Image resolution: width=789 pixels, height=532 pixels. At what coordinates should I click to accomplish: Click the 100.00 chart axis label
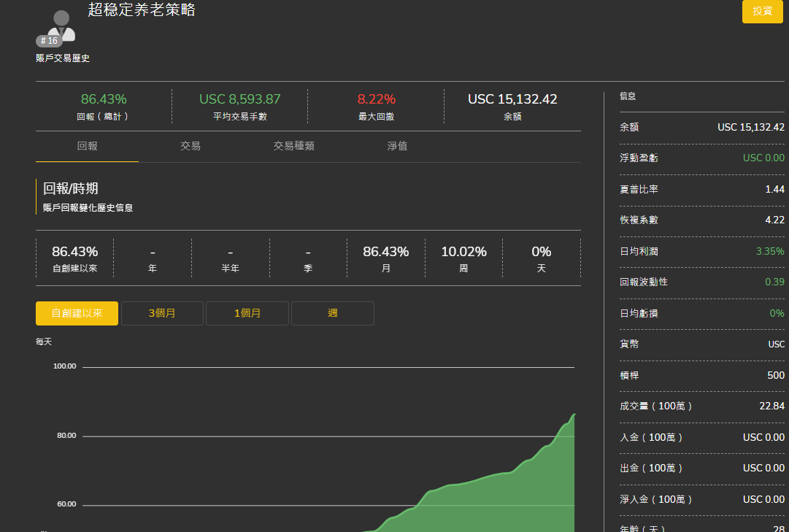pyautogui.click(x=65, y=366)
